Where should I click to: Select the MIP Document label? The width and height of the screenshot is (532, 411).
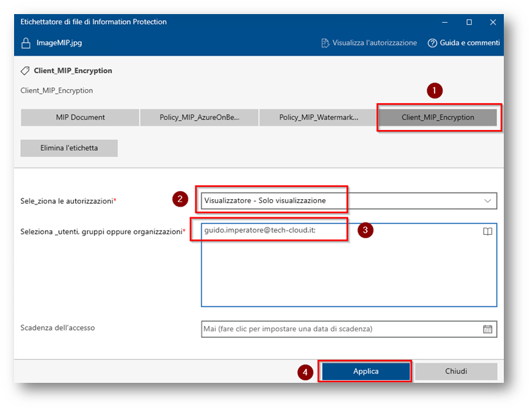click(x=80, y=118)
